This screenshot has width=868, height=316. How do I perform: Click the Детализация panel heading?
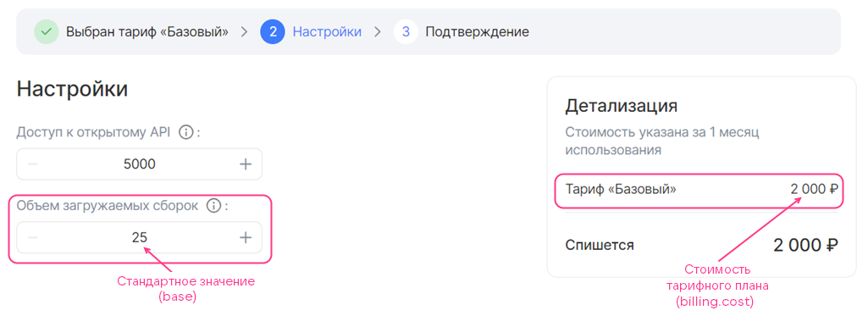(621, 106)
